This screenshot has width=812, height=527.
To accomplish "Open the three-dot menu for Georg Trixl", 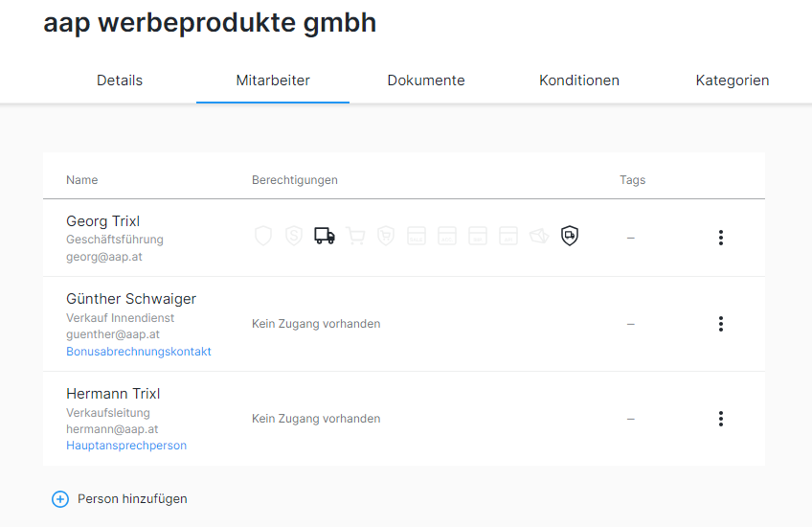I will pyautogui.click(x=720, y=238).
